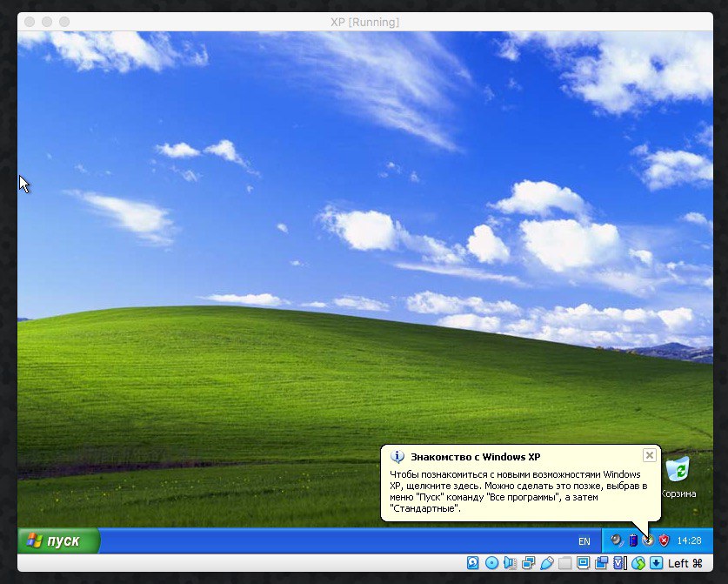Image resolution: width=728 pixels, height=584 pixels.
Task: Click the VirtualBox virtualization 'V' chip icon
Action: click(x=619, y=563)
